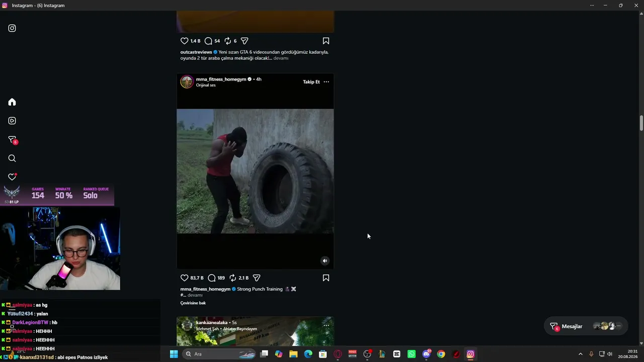Save the mma_fitness_homegym post to bookmarks
Viewport: 644px width, 362px height.
pos(326,278)
